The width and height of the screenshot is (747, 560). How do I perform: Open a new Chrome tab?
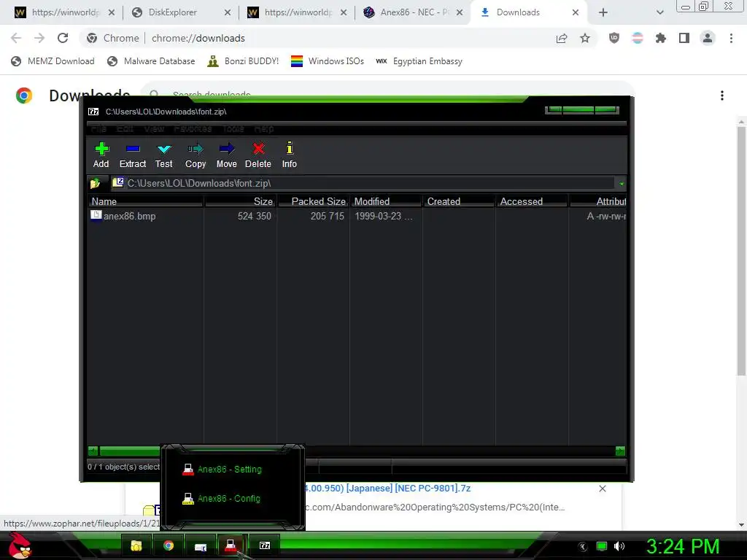(x=603, y=12)
